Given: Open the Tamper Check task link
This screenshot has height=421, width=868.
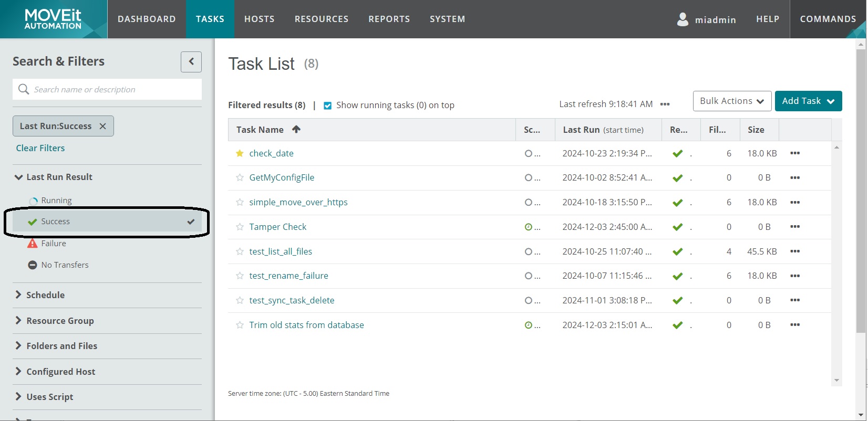Looking at the screenshot, I should pos(277,227).
